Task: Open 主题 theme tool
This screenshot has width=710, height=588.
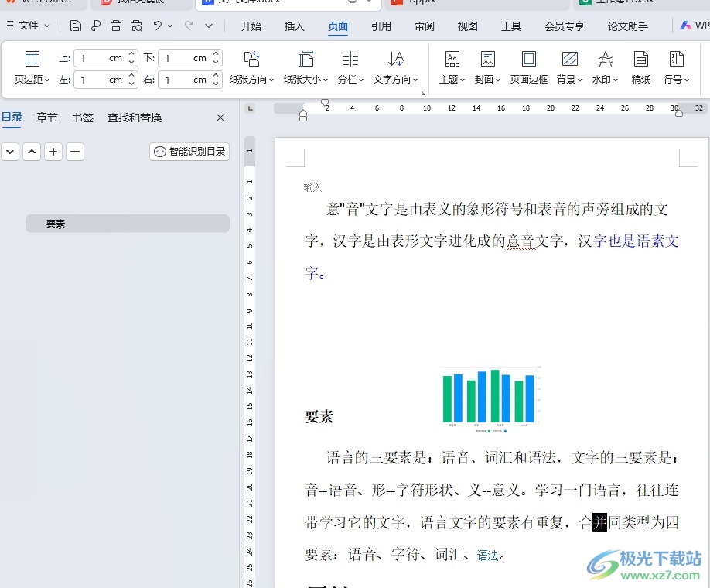Action: coord(452,67)
